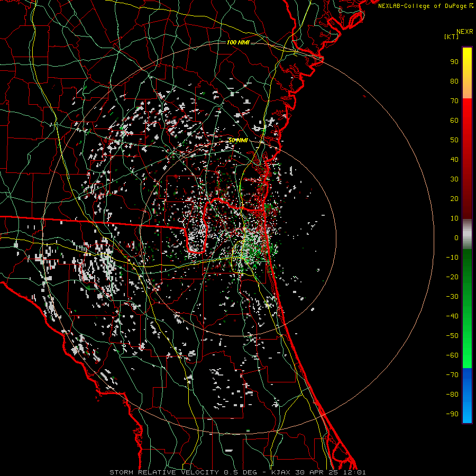Click the 0 value on velocity scale
Screen dimensions: 476x476
(456, 237)
